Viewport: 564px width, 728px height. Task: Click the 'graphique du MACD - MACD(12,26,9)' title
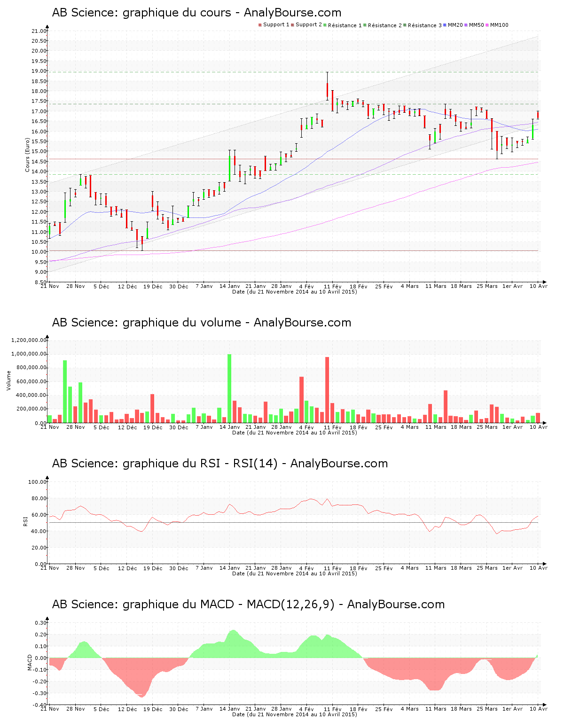pos(248,604)
